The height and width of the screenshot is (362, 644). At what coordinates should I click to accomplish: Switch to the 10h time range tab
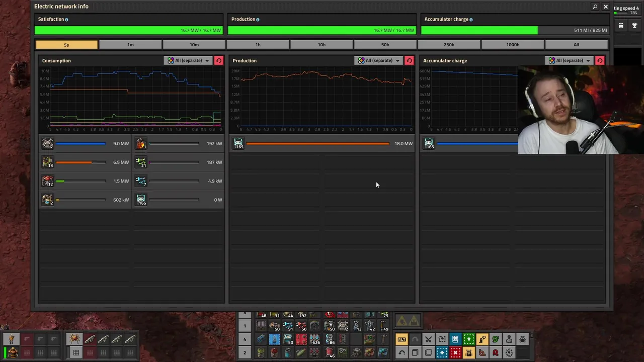coord(321,45)
